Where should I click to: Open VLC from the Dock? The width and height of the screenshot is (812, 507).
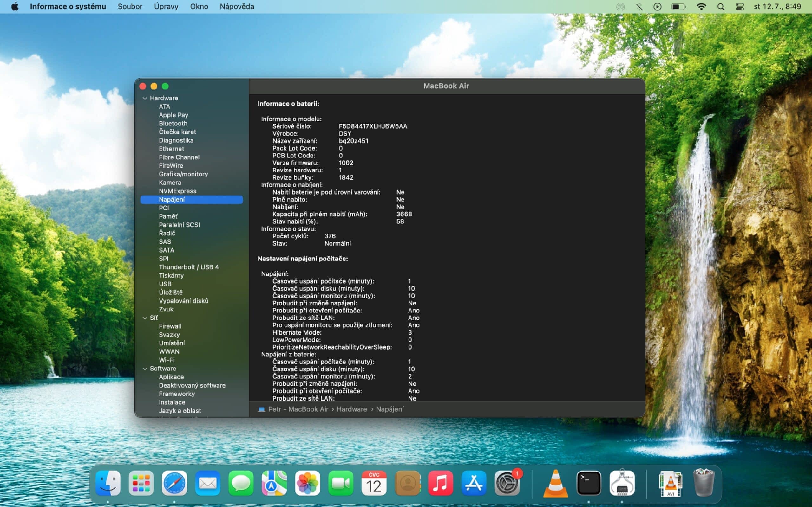point(555,483)
